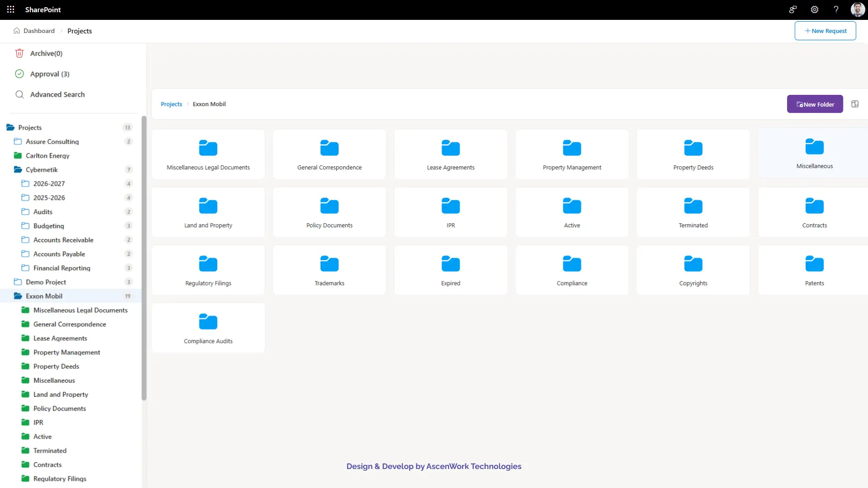Open the Contracts folder card

click(814, 212)
